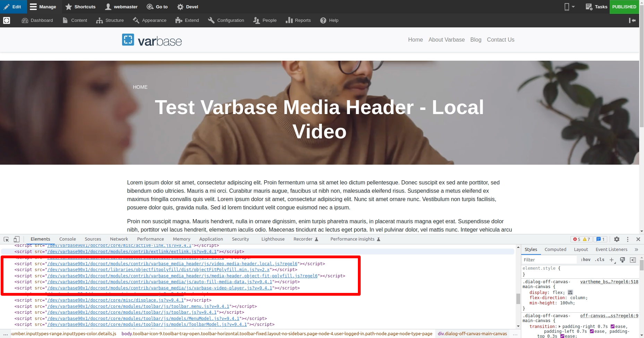This screenshot has height=338, width=644.
Task: Open the device preview dropdown in toolbar
Action: [x=569, y=7]
